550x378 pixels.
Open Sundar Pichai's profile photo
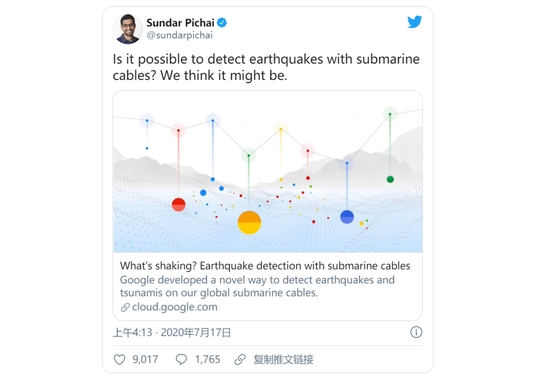coord(128,29)
